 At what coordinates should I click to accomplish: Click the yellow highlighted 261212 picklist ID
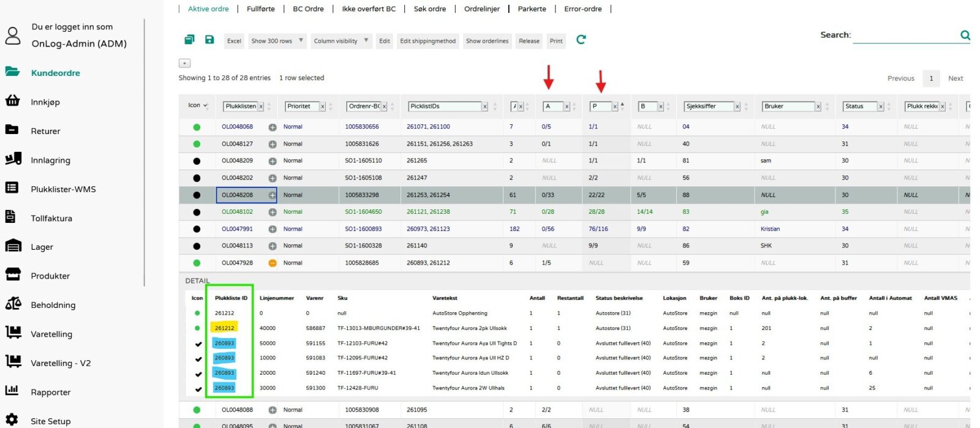pos(224,328)
